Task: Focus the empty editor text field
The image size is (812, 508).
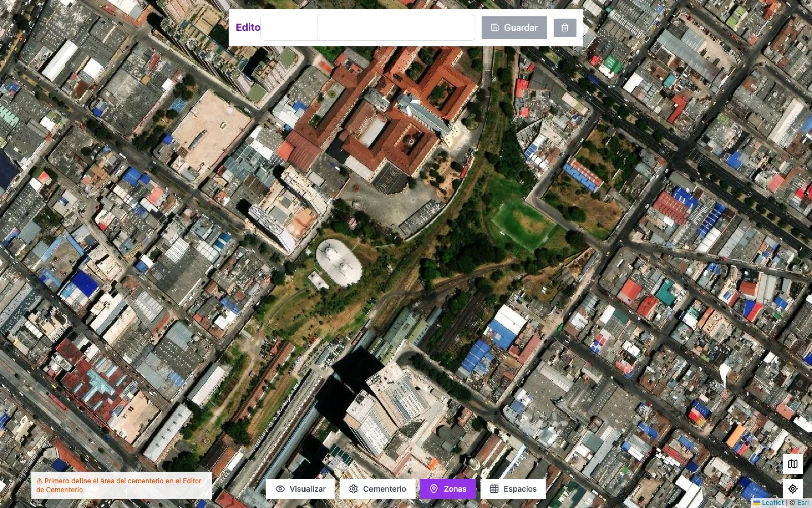Action: tap(396, 27)
